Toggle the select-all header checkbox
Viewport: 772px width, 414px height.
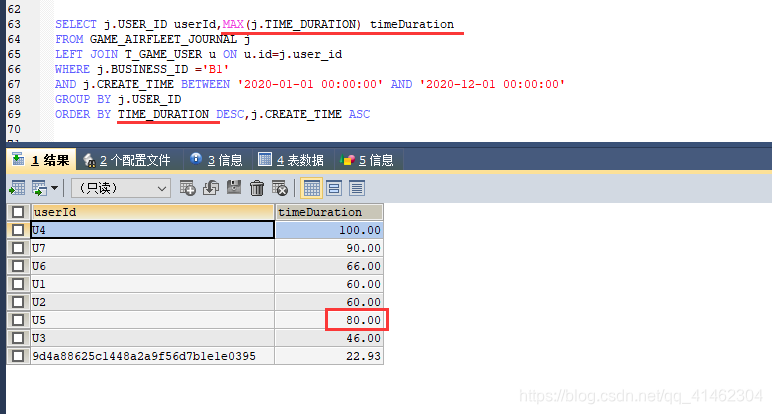tap(18, 212)
